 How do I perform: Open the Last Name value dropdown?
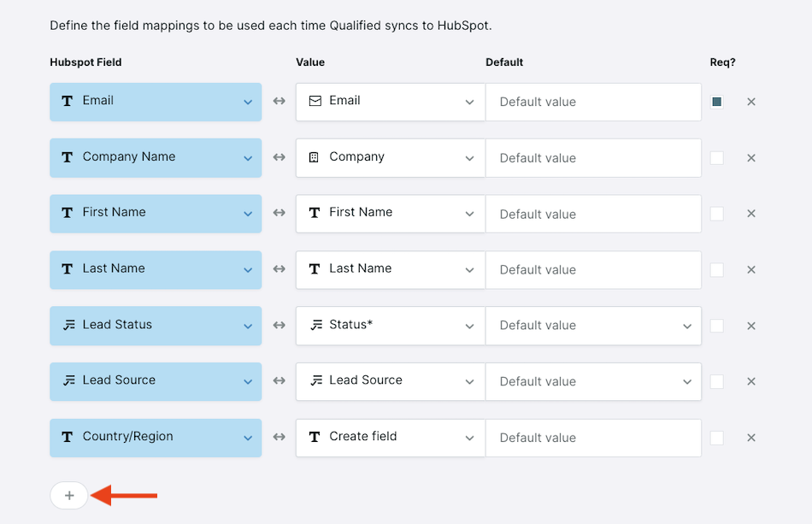pyautogui.click(x=391, y=270)
